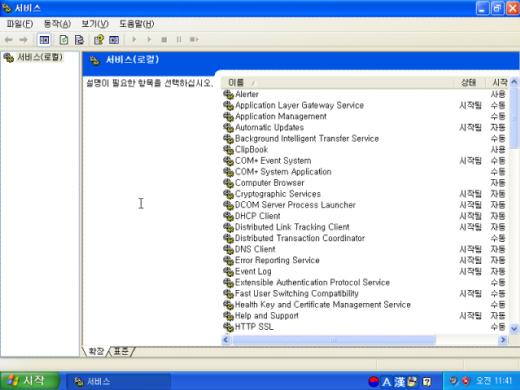Click the Cryptographic Services icon
This screenshot has height=390, width=520.
tap(228, 194)
